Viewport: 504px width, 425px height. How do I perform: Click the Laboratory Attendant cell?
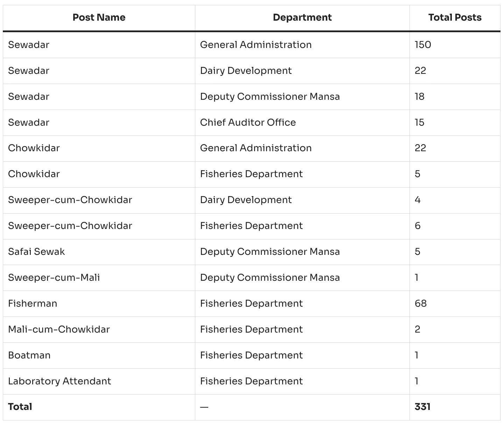tap(59, 381)
